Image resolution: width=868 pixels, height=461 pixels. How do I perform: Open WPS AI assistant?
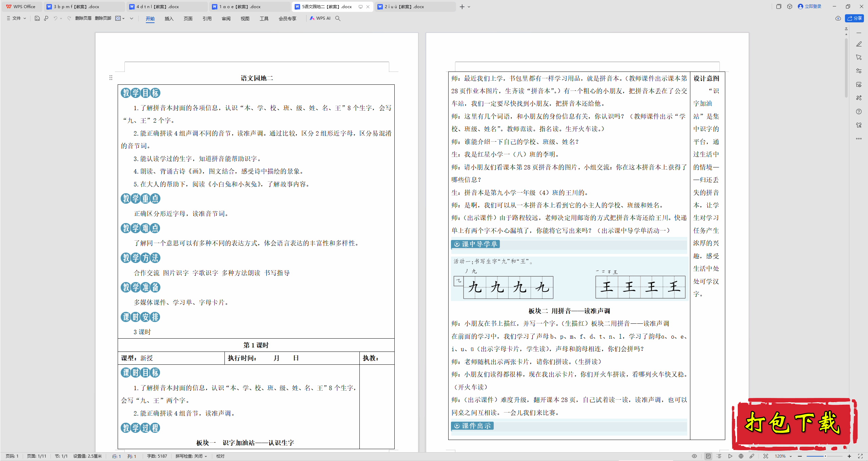coord(320,18)
